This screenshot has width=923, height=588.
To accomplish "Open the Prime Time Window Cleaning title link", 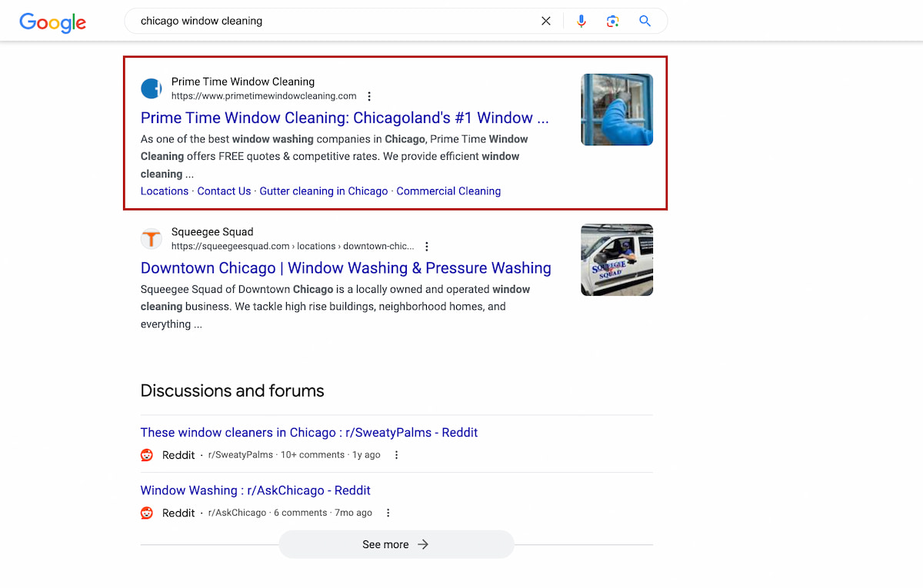I will 344,118.
